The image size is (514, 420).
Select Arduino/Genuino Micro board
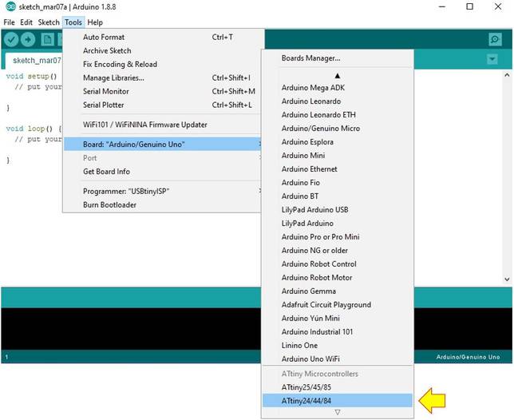pyautogui.click(x=338, y=129)
